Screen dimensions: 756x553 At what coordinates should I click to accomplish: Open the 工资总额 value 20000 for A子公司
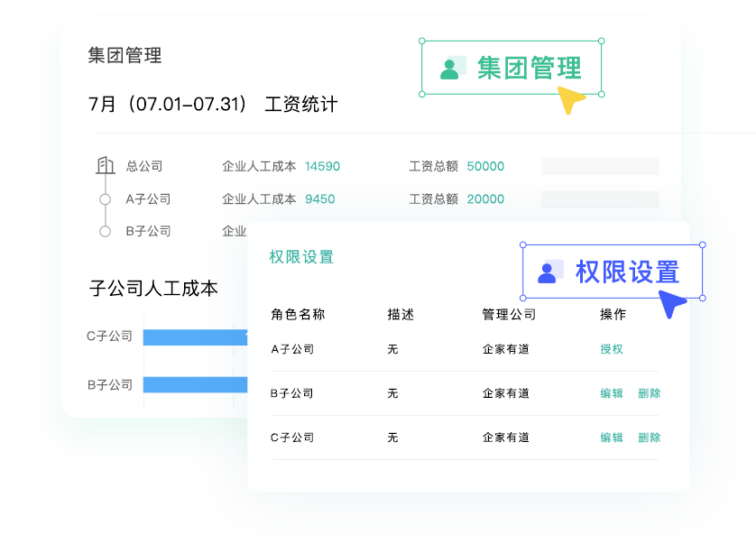click(485, 199)
